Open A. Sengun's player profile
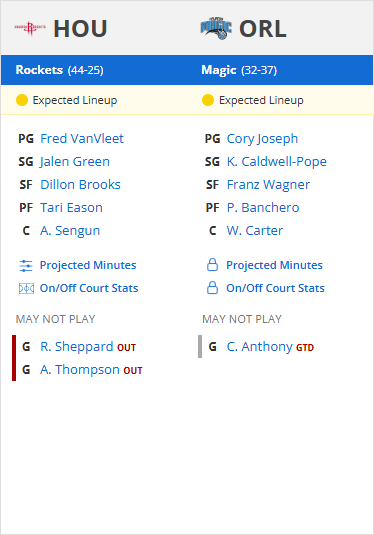The width and height of the screenshot is (374, 535). pyautogui.click(x=70, y=231)
